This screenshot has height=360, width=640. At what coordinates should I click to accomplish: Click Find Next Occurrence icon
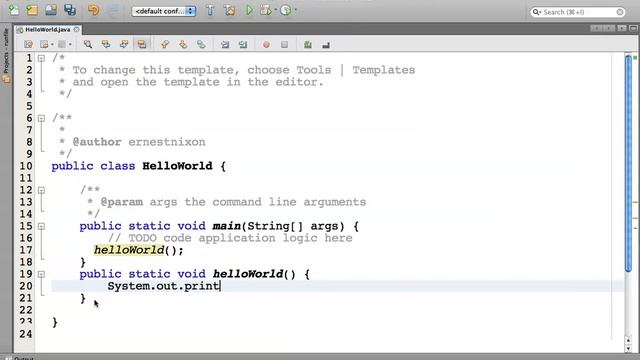124,44
